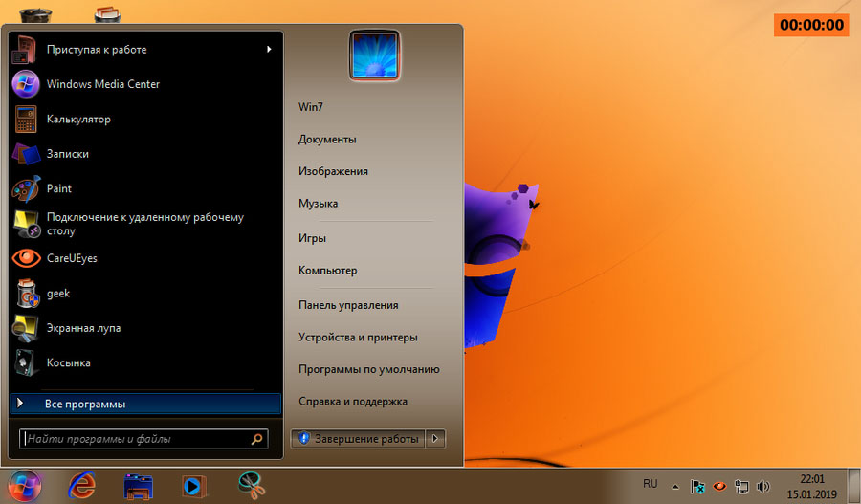Expand the Приступая к работе submenu arrow

pyautogui.click(x=269, y=50)
